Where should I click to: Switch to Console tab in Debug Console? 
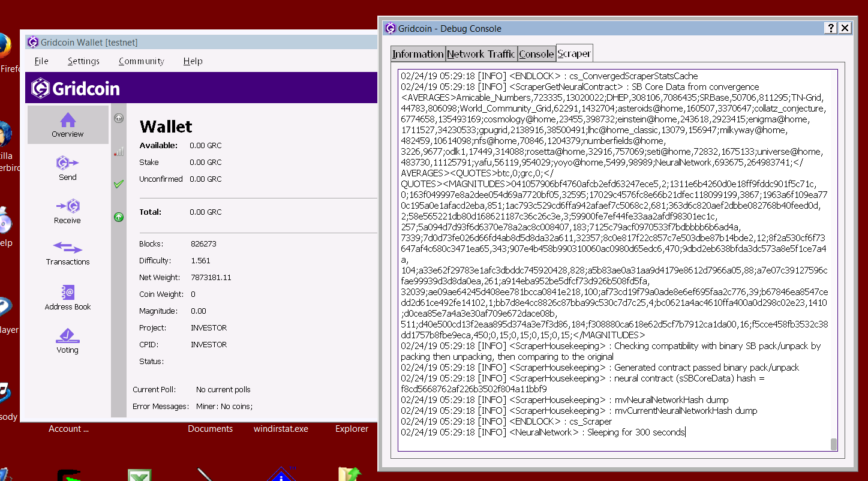[536, 54]
